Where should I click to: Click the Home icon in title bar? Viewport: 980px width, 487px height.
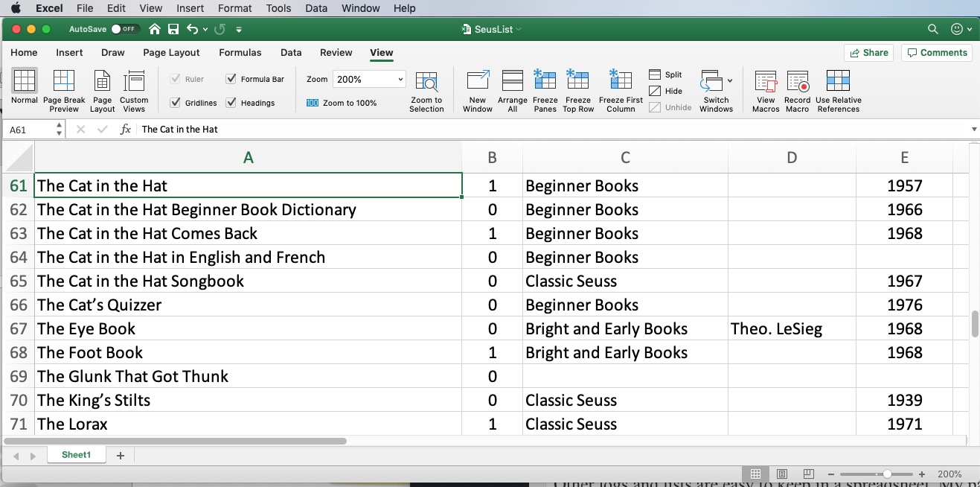pos(155,29)
